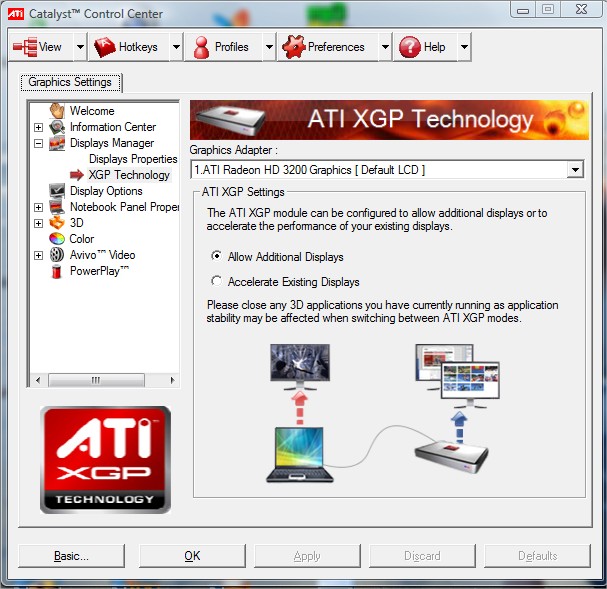Click the Help question mark icon
Image resolution: width=607 pixels, height=589 pixels.
[x=410, y=47]
